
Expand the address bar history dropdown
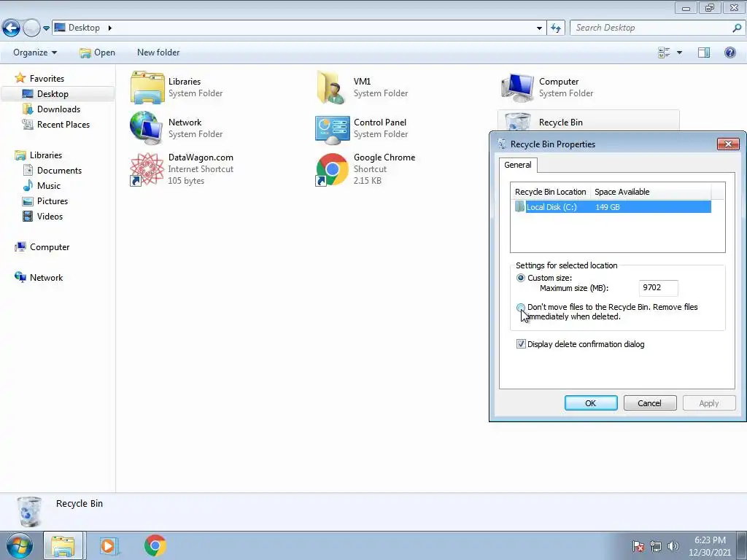pos(539,28)
